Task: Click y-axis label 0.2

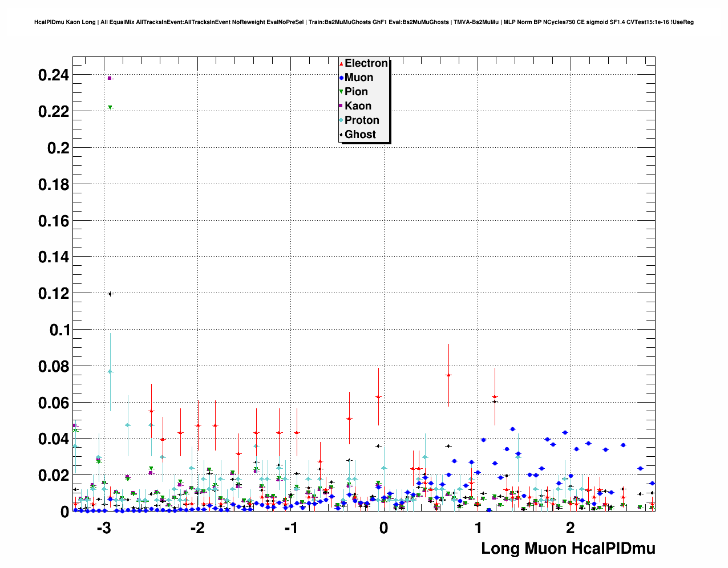Action: coord(58,148)
